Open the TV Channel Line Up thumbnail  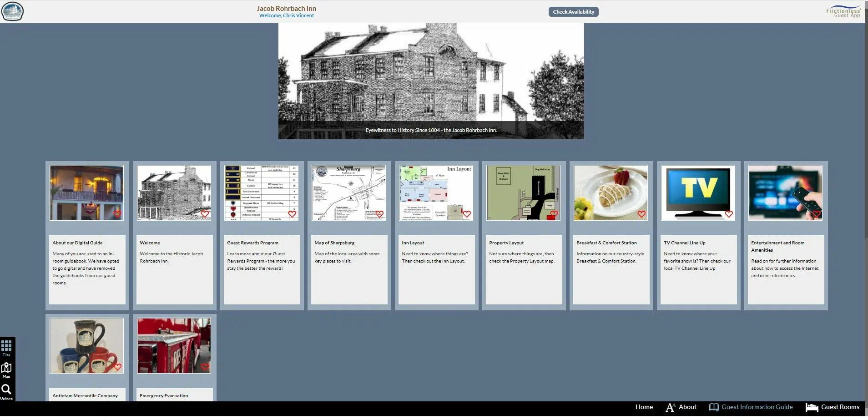(x=698, y=193)
